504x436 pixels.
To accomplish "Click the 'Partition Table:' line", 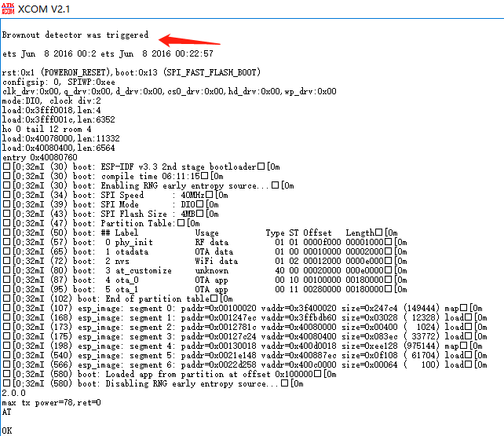I will (101, 223).
